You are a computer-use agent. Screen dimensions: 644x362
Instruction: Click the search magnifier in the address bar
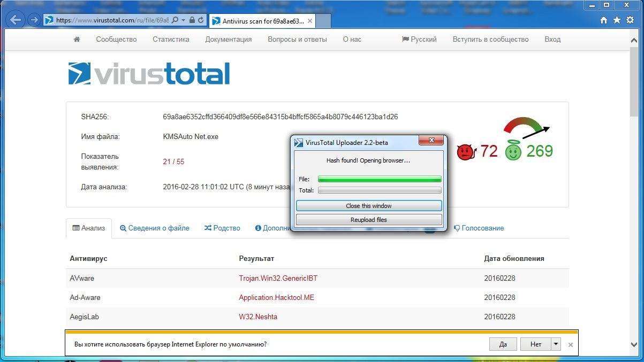175,20
